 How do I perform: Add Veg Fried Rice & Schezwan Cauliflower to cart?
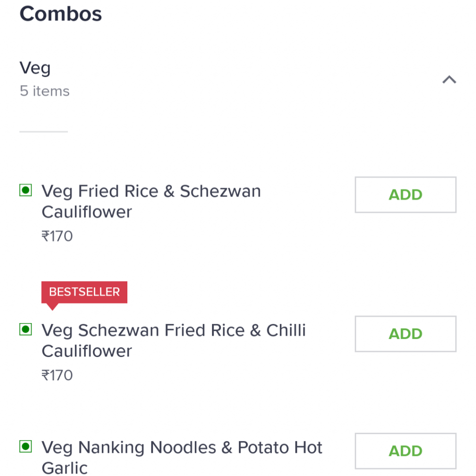[x=405, y=195]
